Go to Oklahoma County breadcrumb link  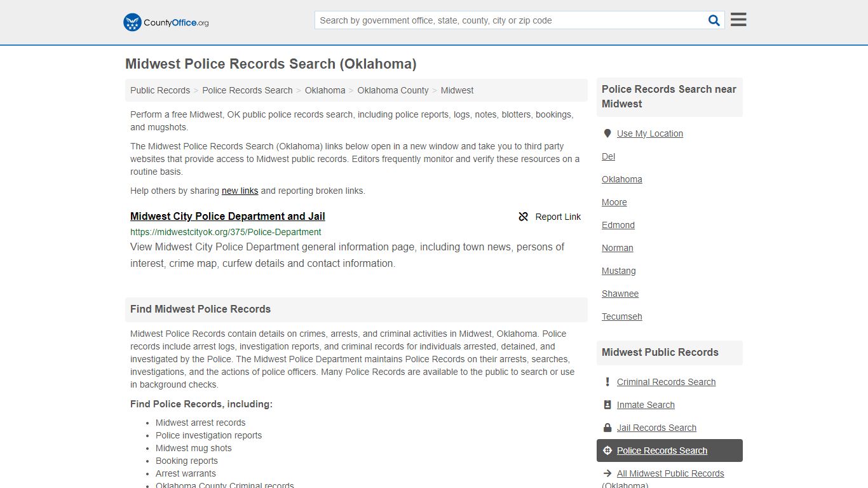pos(393,90)
